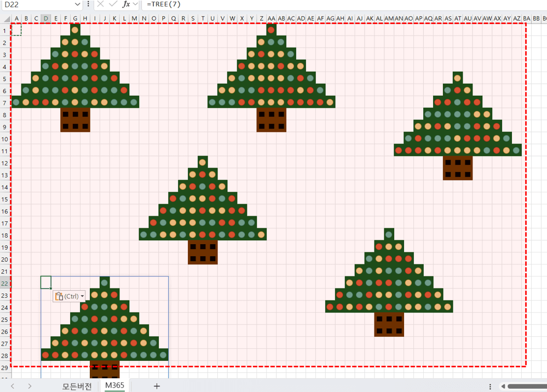The width and height of the screenshot is (547, 392).
Task: Click the Cancel X icon in formula bar
Action: coord(100,4)
